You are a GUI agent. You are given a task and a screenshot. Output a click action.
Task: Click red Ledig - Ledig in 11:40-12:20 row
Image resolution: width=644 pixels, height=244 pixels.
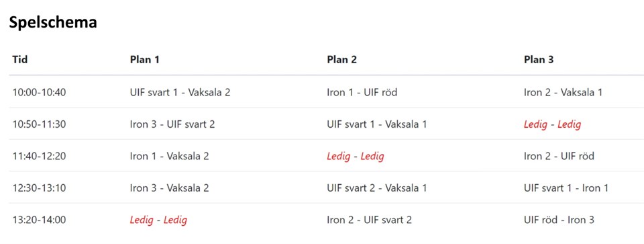point(356,157)
